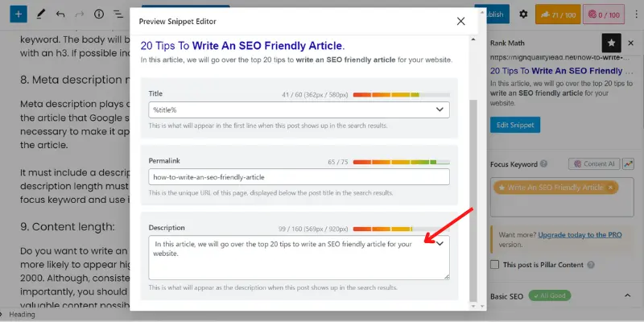Click the trends chart icon beside Content AI

(628, 164)
